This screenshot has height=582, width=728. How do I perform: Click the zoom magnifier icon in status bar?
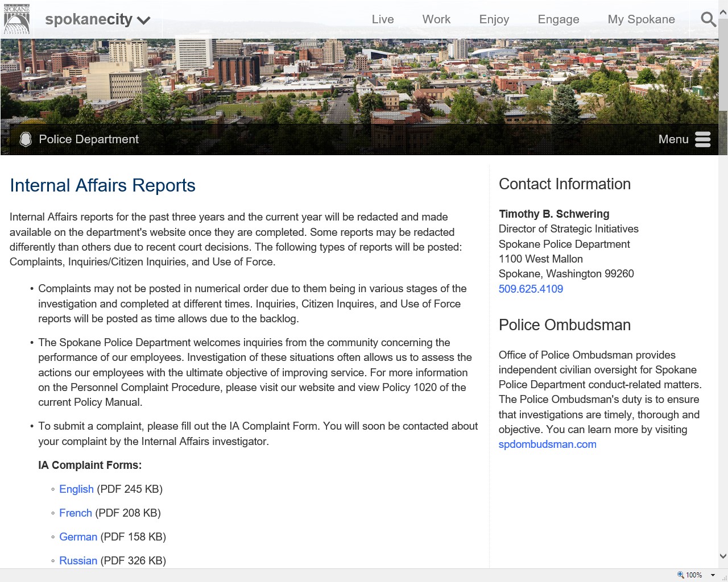pyautogui.click(x=680, y=575)
